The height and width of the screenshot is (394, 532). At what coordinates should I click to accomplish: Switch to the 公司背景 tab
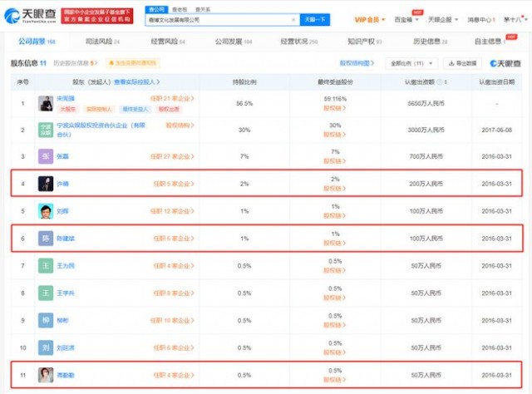(37, 42)
